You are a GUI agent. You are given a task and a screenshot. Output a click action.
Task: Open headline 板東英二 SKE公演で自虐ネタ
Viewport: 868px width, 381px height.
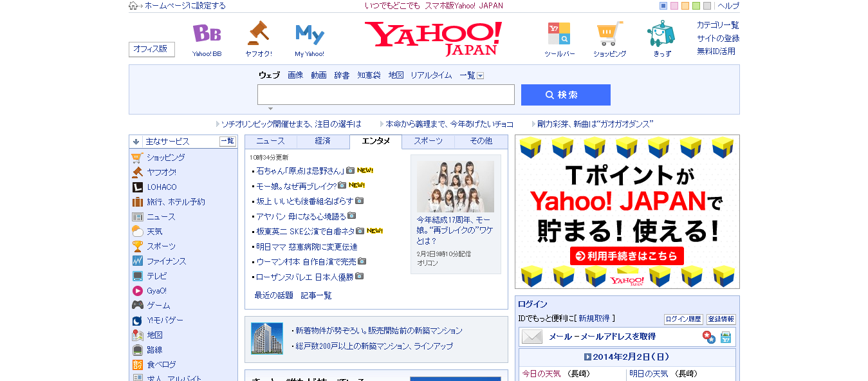(306, 232)
